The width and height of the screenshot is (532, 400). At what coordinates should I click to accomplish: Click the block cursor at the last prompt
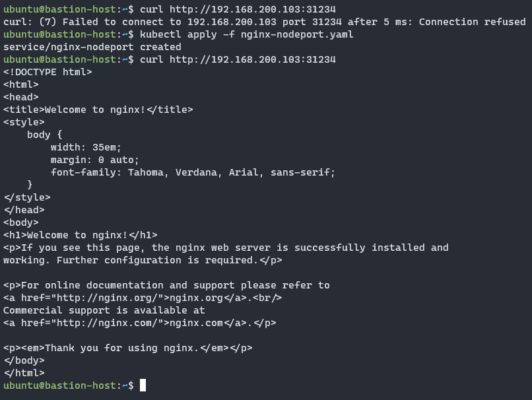pyautogui.click(x=143, y=385)
